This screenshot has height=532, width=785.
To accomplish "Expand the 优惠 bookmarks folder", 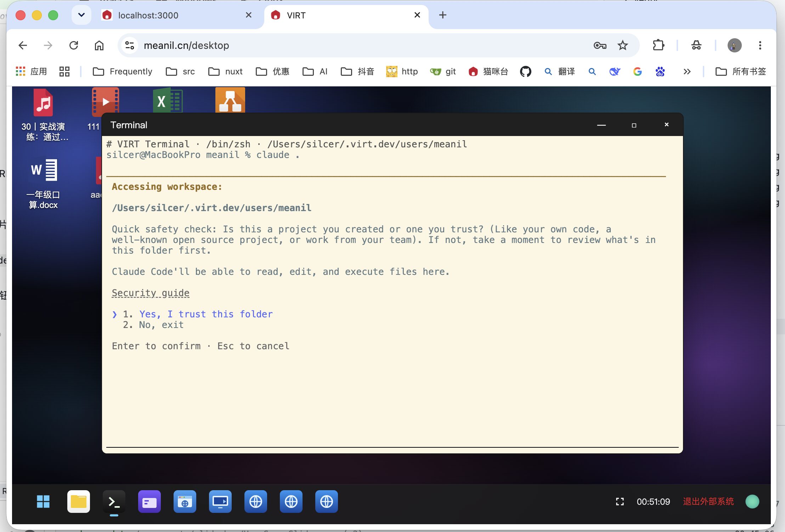I will [x=272, y=72].
